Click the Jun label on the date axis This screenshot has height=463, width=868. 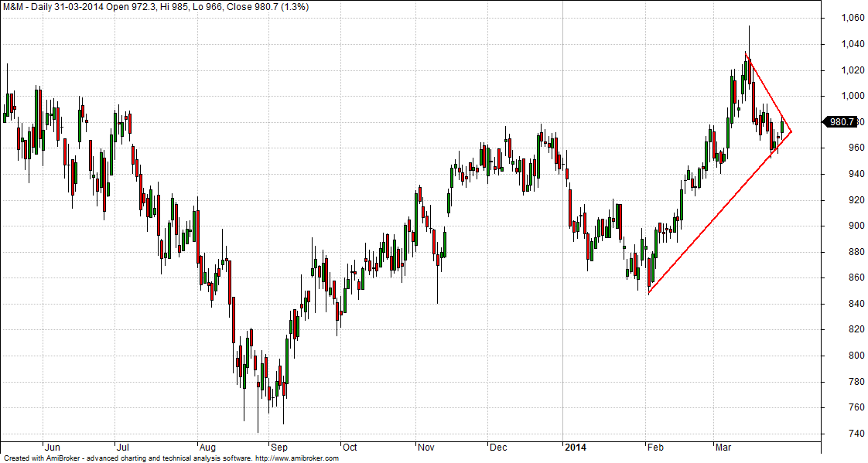coord(53,447)
